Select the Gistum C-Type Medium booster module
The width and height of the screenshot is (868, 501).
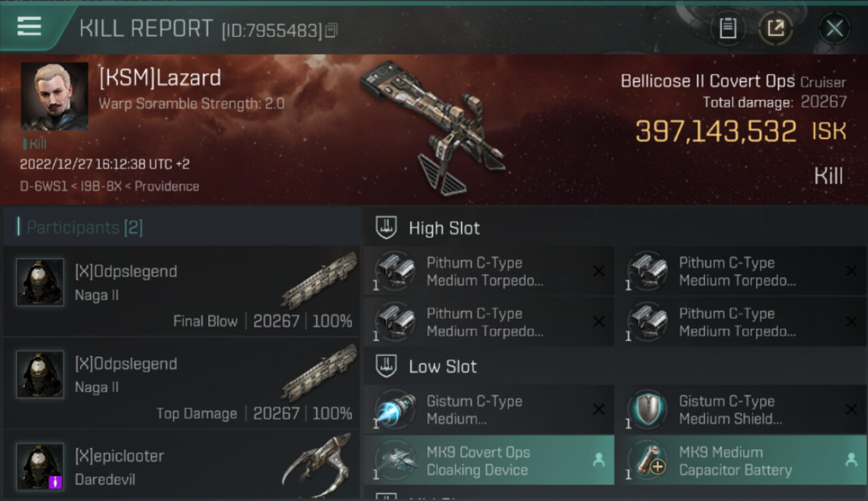tap(489, 409)
